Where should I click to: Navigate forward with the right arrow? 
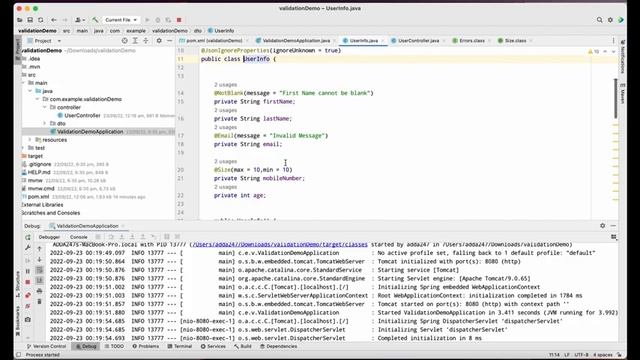[64, 20]
